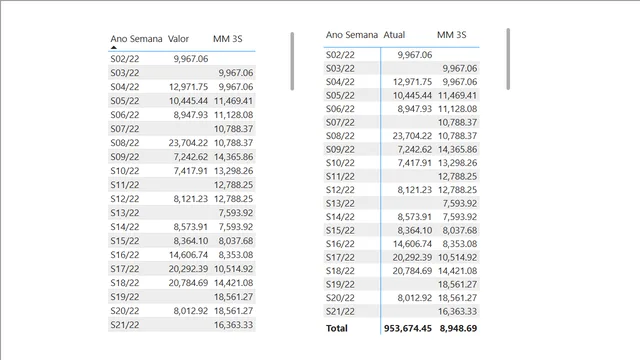Screen dimensions: 640x360
Task: Click 12,971.75 in the Valor column
Action: pyautogui.click(x=188, y=87)
